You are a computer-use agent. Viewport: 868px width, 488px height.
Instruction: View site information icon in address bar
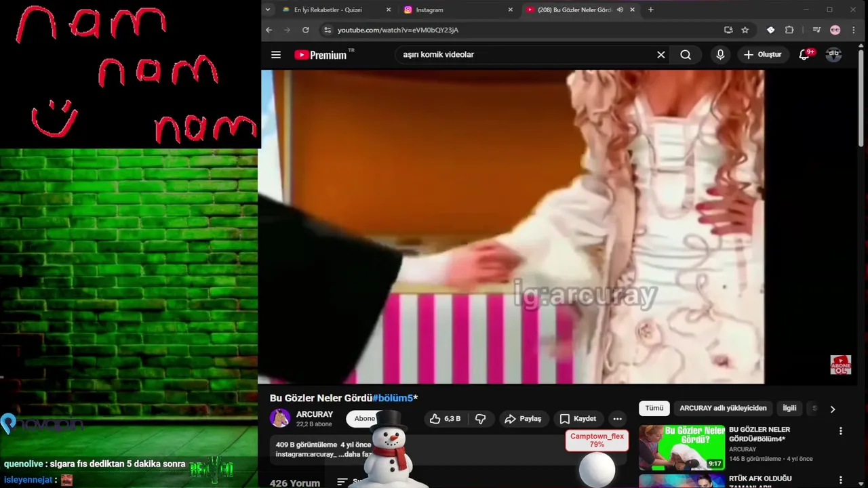[328, 30]
